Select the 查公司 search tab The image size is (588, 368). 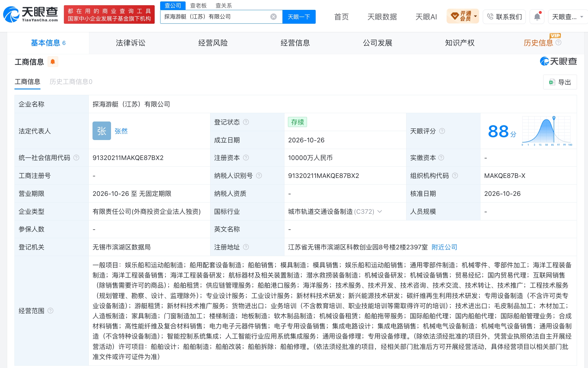click(x=173, y=5)
